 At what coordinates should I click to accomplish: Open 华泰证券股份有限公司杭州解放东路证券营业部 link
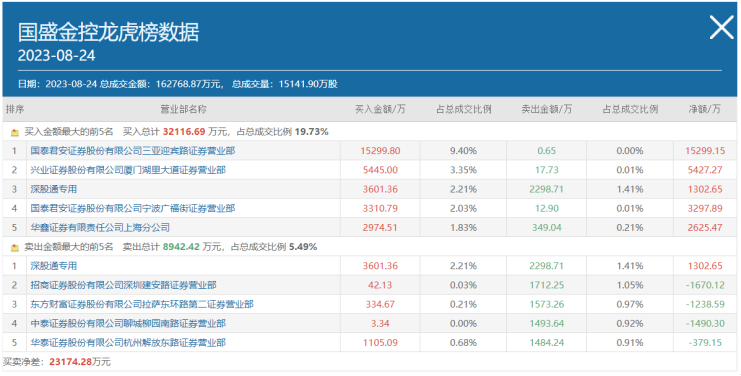tap(128, 342)
